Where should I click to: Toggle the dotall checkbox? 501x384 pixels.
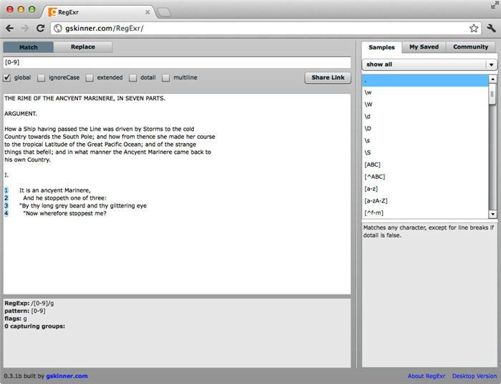coord(133,78)
